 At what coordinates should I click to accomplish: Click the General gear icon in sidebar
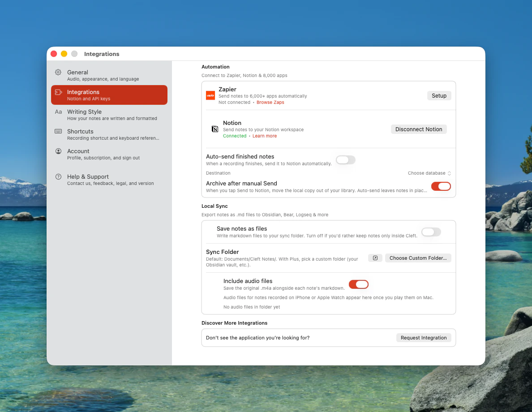click(x=58, y=72)
